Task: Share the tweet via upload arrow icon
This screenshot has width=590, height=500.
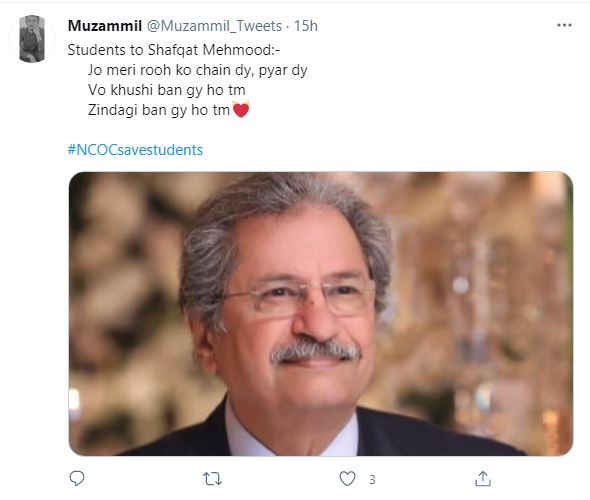Action: tap(483, 479)
